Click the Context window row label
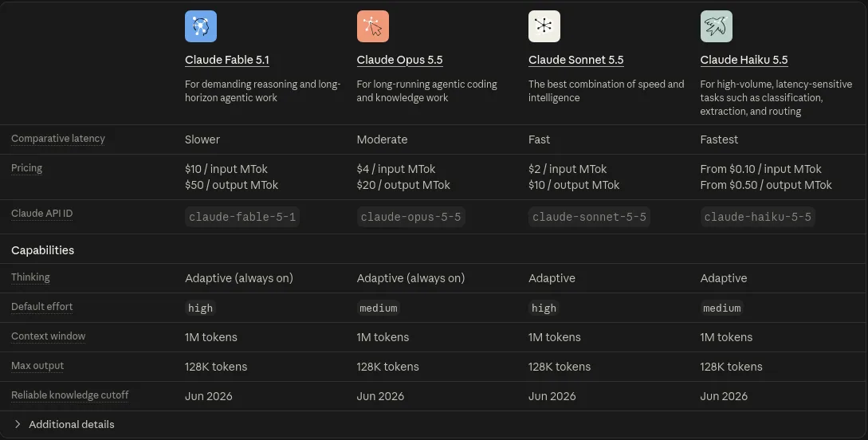868x440 pixels. [x=48, y=336]
